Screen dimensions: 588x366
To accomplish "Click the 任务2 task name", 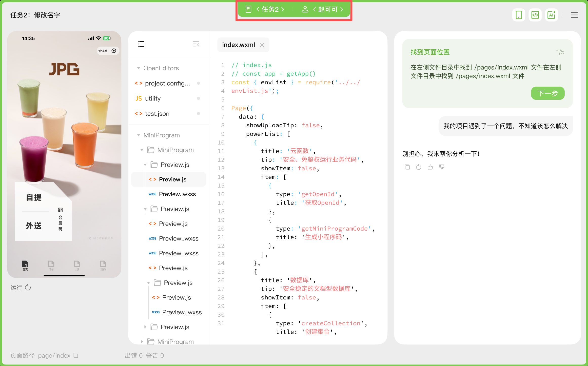I will [270, 9].
